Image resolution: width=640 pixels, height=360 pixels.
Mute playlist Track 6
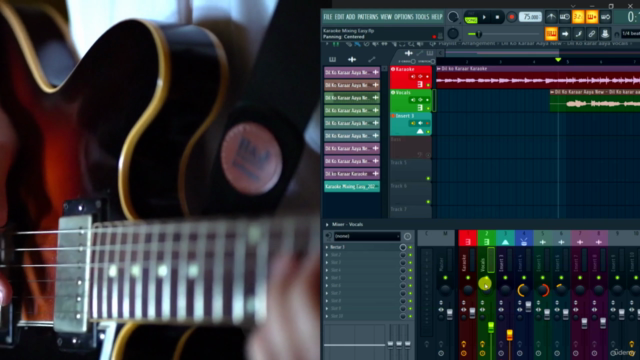(x=428, y=202)
